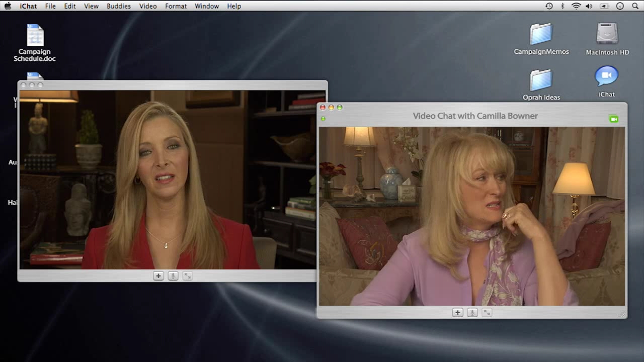Open the Wi-Fi status menu
This screenshot has height=362, width=644.
click(576, 6)
